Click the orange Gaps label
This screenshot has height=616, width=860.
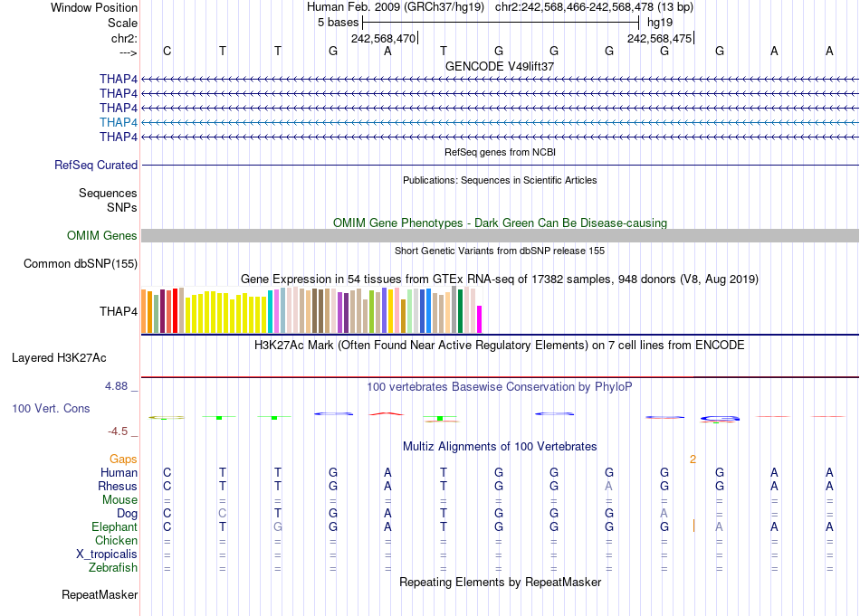pyautogui.click(x=123, y=459)
